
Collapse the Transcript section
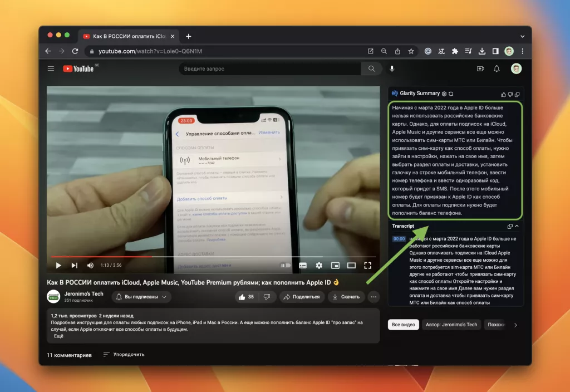tap(517, 226)
